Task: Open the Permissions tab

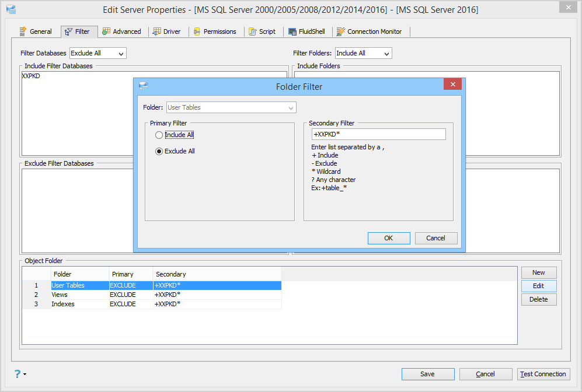Action: coord(215,32)
